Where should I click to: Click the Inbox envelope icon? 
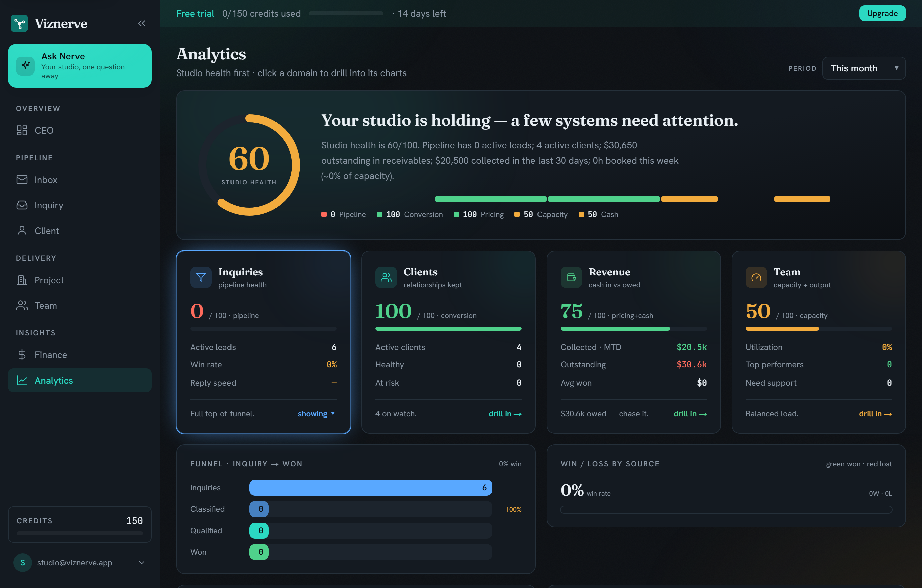22,179
